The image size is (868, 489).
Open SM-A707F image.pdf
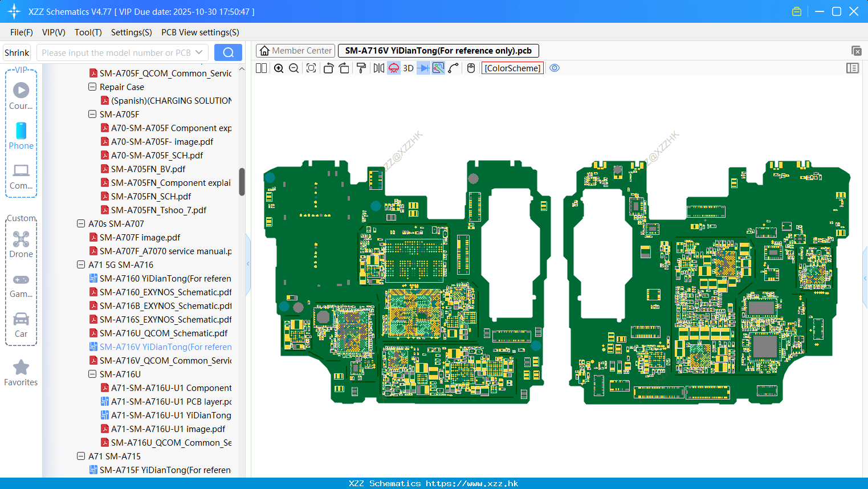[140, 238]
